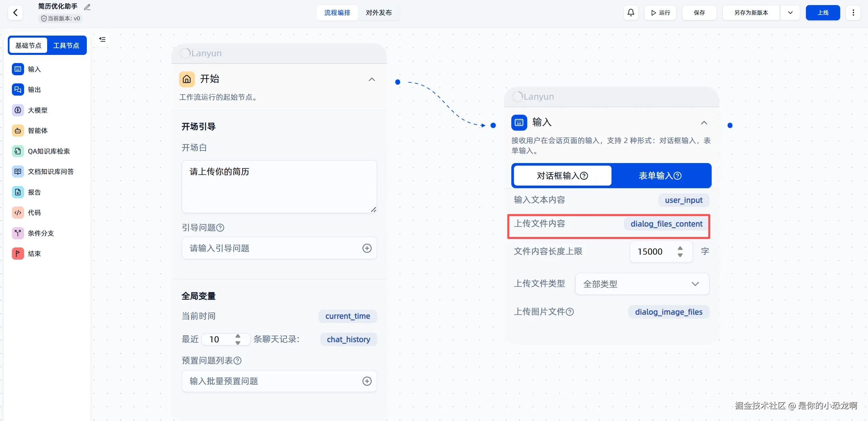This screenshot has width=868, height=421.
Task: Click the 保存 button
Action: pos(699,13)
